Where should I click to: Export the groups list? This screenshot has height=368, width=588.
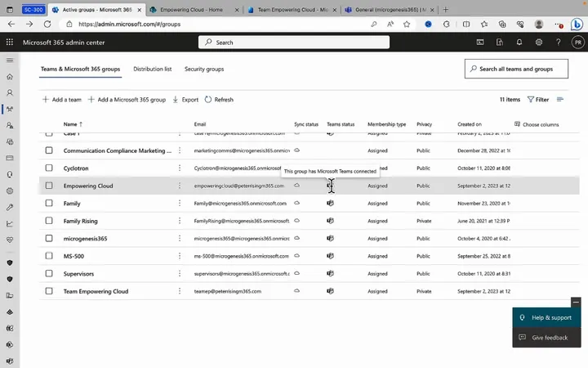(x=185, y=100)
